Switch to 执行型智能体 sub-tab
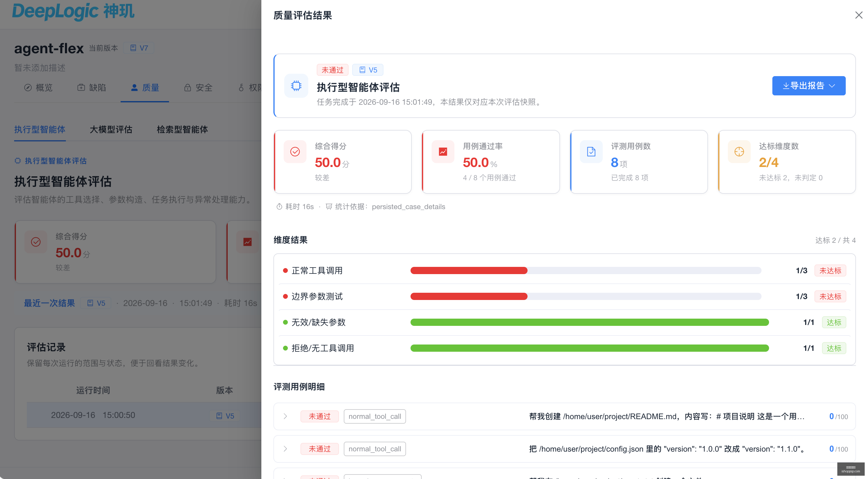The height and width of the screenshot is (479, 868). click(x=40, y=129)
